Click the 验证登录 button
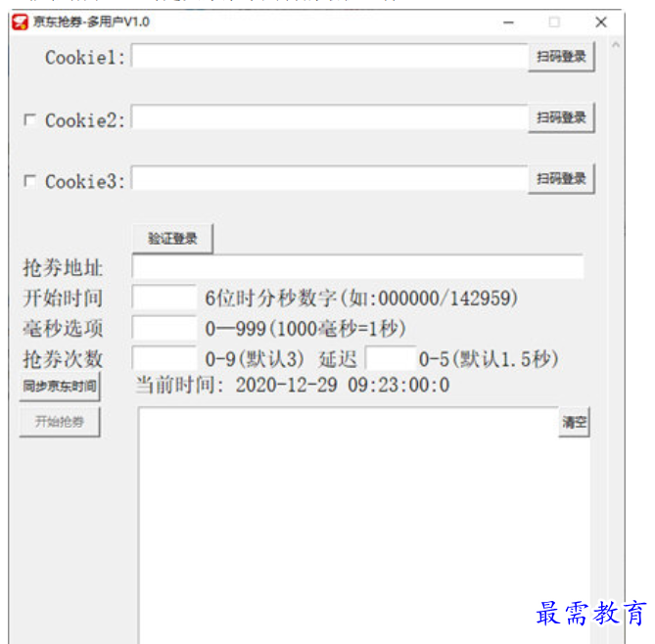This screenshot has height=644, width=655. [172, 239]
